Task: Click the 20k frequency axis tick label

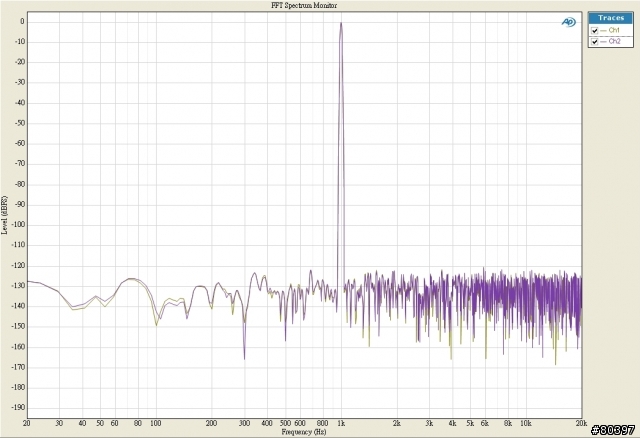Action: click(x=581, y=424)
